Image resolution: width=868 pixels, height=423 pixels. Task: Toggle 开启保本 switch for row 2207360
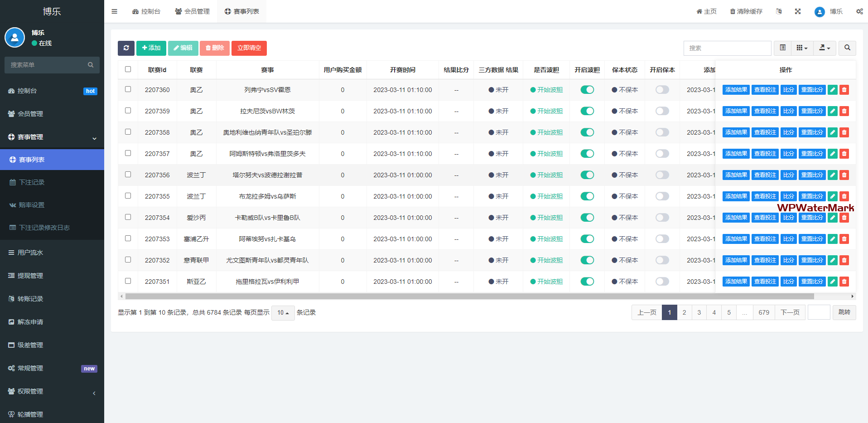662,90
